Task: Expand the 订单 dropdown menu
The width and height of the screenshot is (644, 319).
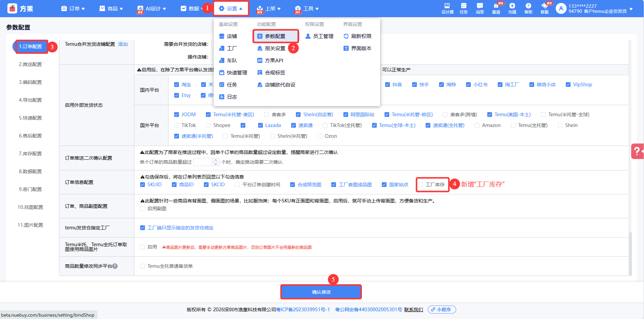Action: (x=73, y=9)
